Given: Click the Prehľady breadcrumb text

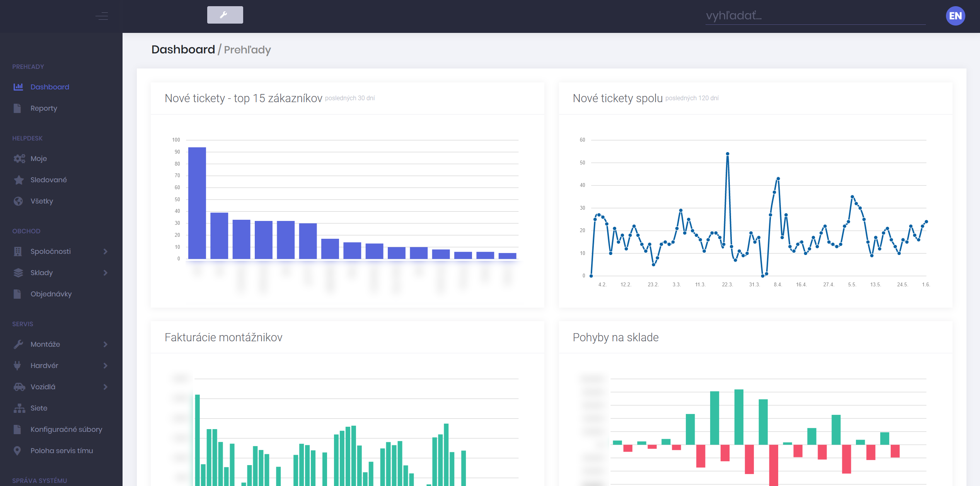Looking at the screenshot, I should [x=247, y=50].
